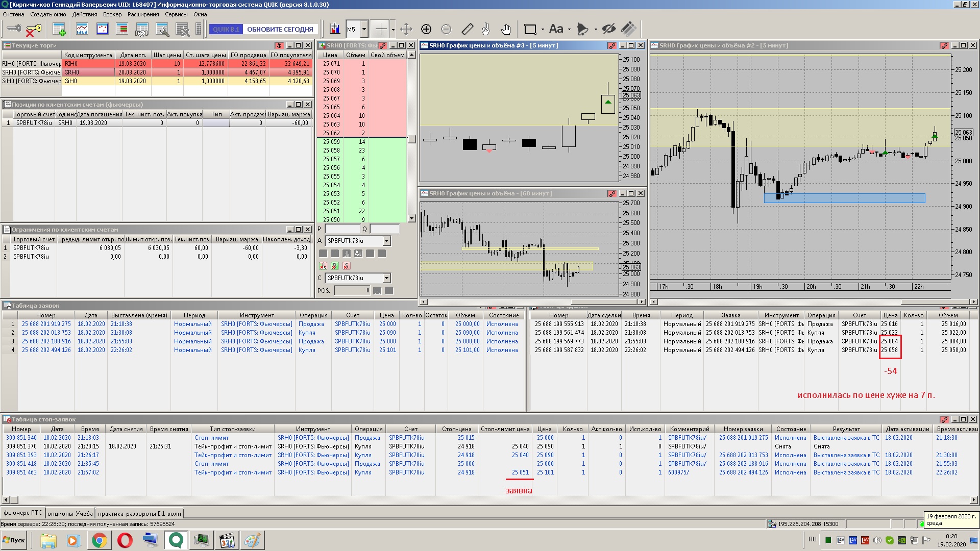The height and width of the screenshot is (551, 980).
Task: Select the ruler measurement tool
Action: click(467, 29)
